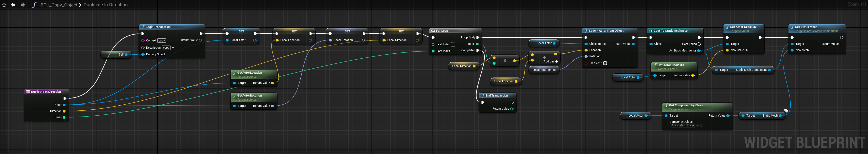The image size is (868, 154).
Task: Click the Primary Object input pin
Action: point(143,54)
